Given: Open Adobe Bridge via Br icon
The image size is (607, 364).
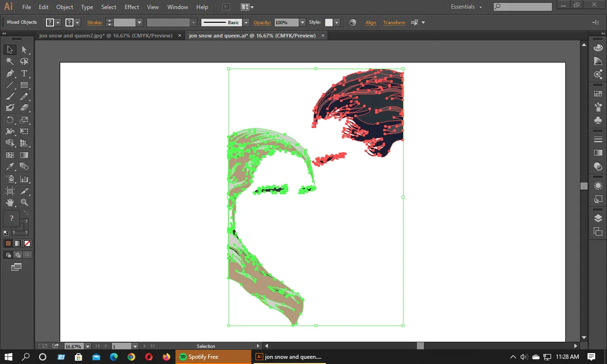Looking at the screenshot, I should pyautogui.click(x=227, y=7).
